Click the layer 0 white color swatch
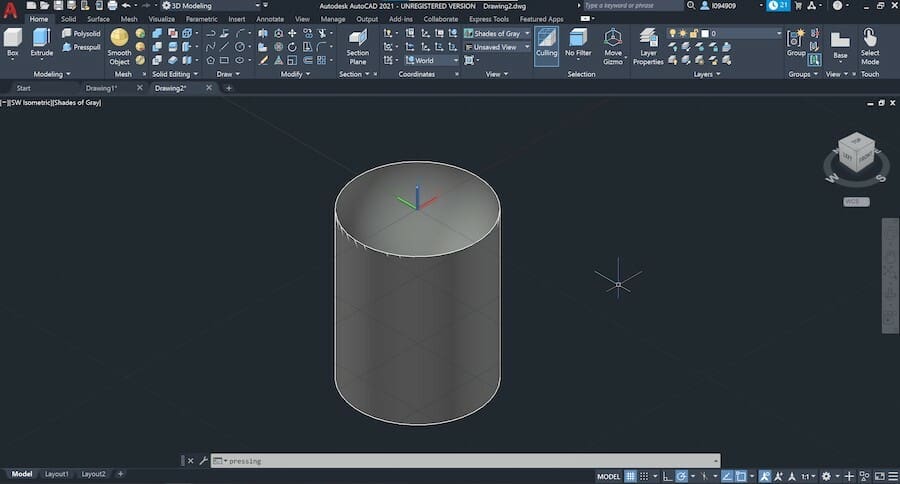Screen dimensions: 900x484 click(705, 34)
